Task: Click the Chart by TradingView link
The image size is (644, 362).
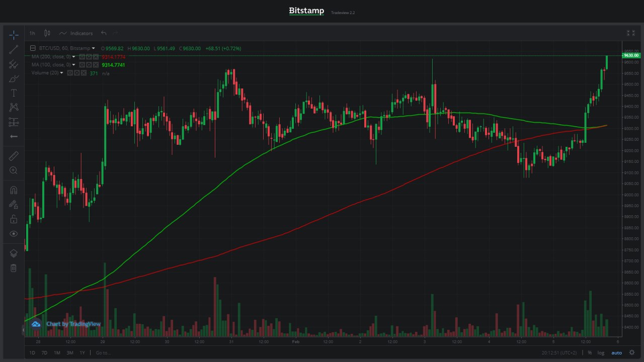Action: click(x=73, y=324)
